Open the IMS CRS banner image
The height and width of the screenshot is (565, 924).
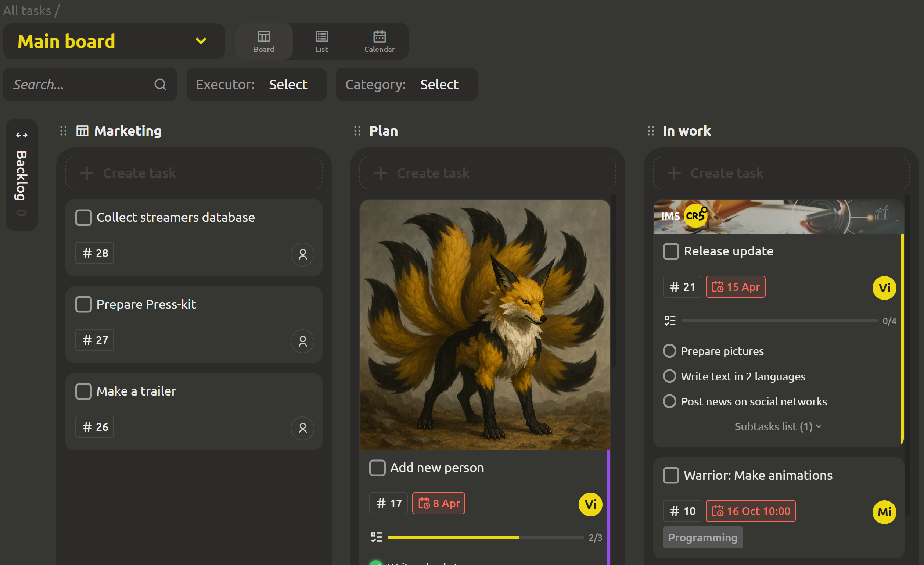[779, 217]
